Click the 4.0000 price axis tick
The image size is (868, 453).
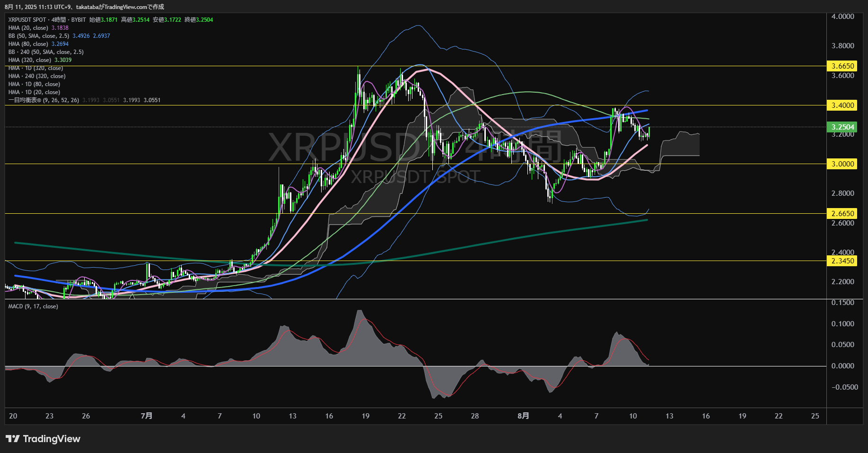point(843,17)
